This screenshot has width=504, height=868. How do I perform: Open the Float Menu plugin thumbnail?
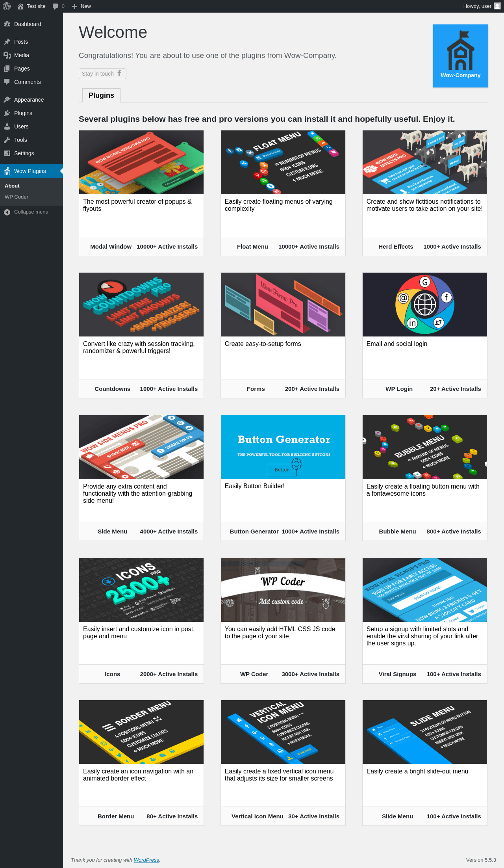click(283, 162)
